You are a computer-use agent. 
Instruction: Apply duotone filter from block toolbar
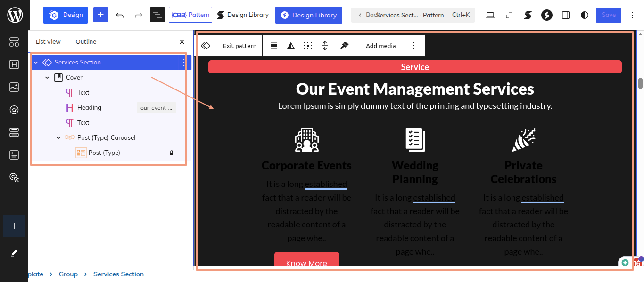point(291,46)
